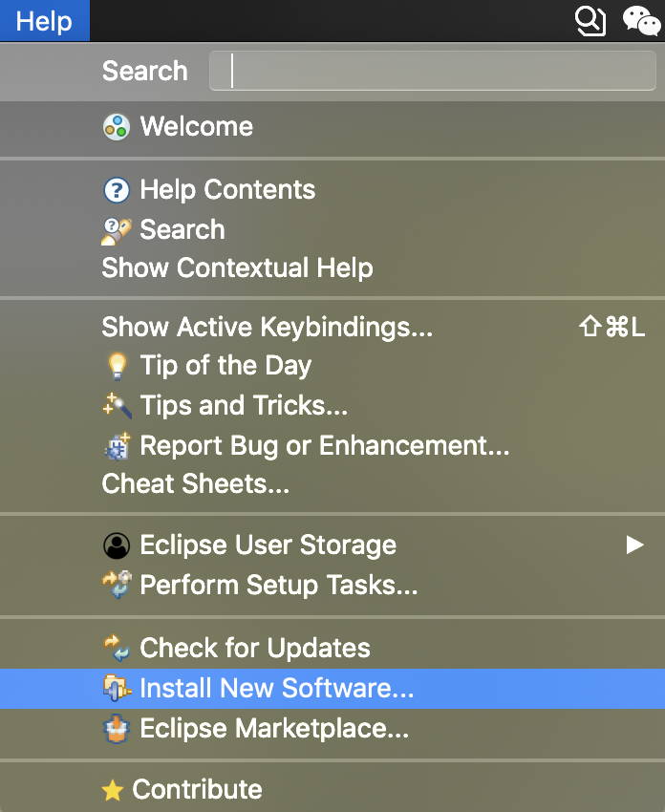
Task: Choose Install New Software...
Action: tap(332, 688)
